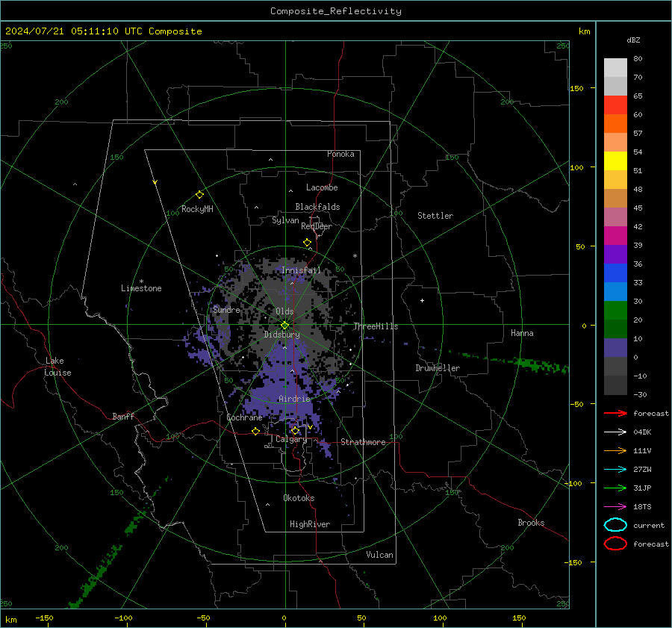Pick the 10 dBZ purple color swatch
672x628 pixels.
(615, 347)
